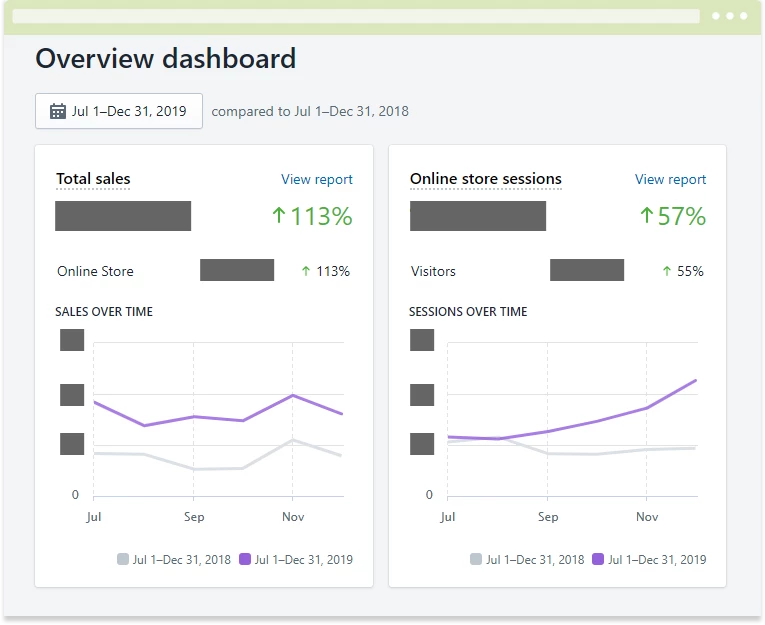Click the up arrow beside 113% total sales
The width and height of the screenshot is (765, 625).
pyautogui.click(x=279, y=215)
